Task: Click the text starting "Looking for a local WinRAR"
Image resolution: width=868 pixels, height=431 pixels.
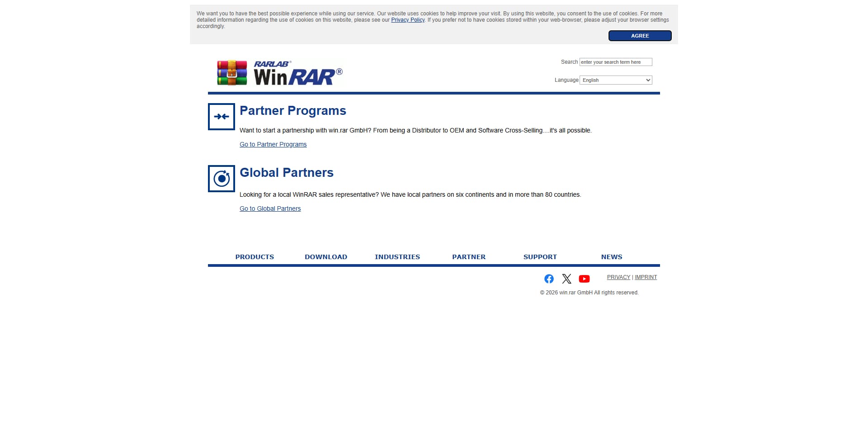Action: (x=410, y=194)
